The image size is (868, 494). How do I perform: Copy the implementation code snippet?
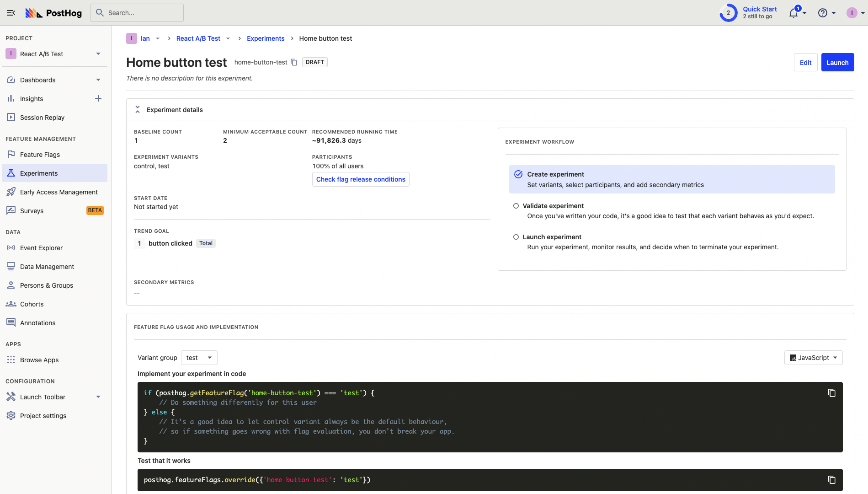[832, 393]
